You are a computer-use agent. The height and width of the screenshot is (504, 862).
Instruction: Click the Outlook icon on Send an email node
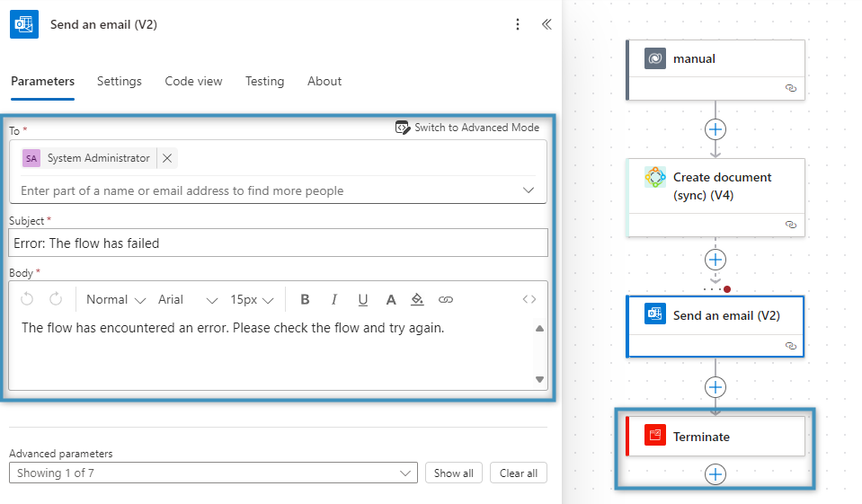point(655,314)
